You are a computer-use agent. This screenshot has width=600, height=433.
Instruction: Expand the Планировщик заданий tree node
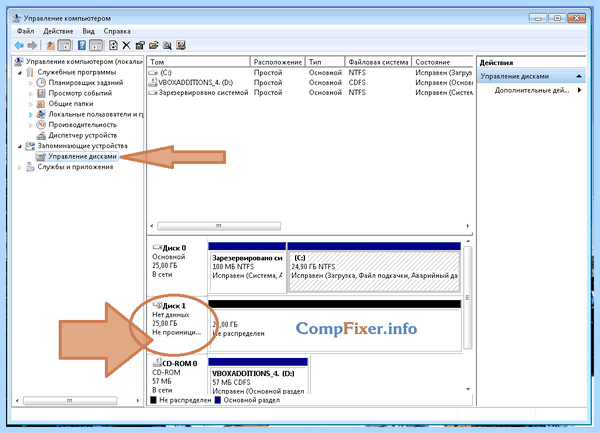click(x=31, y=83)
